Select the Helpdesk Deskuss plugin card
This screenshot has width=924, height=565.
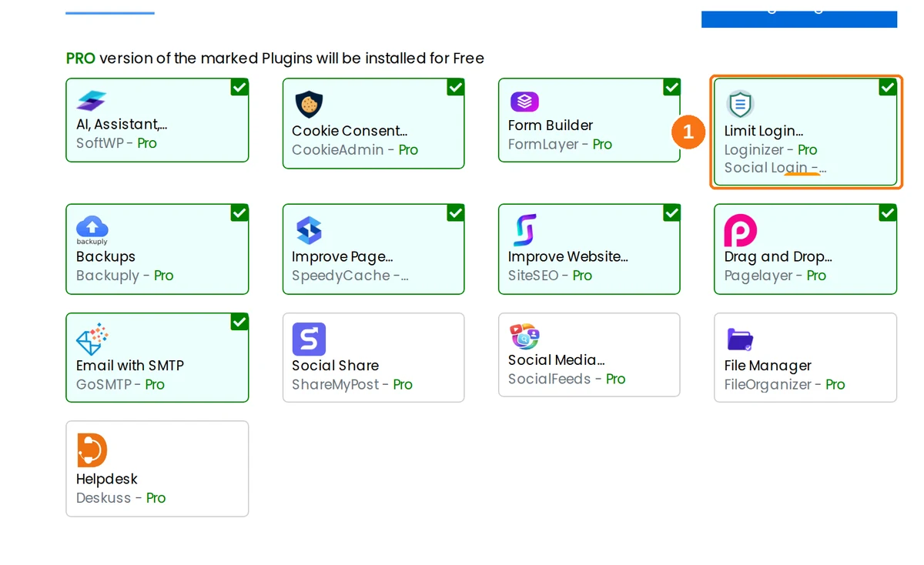pos(157,469)
